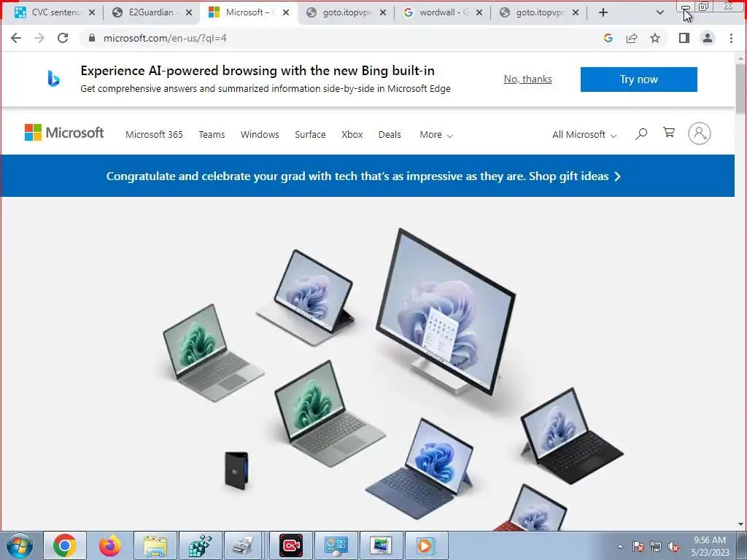The image size is (747, 560).
Task: Open Firefox from the taskbar
Action: coord(109,545)
